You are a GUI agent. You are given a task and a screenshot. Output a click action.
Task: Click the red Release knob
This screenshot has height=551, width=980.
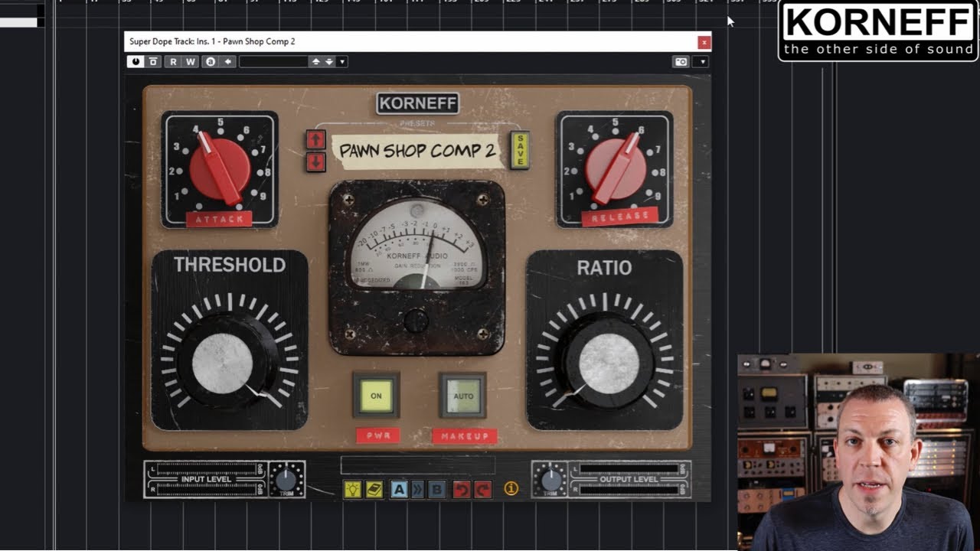point(615,168)
